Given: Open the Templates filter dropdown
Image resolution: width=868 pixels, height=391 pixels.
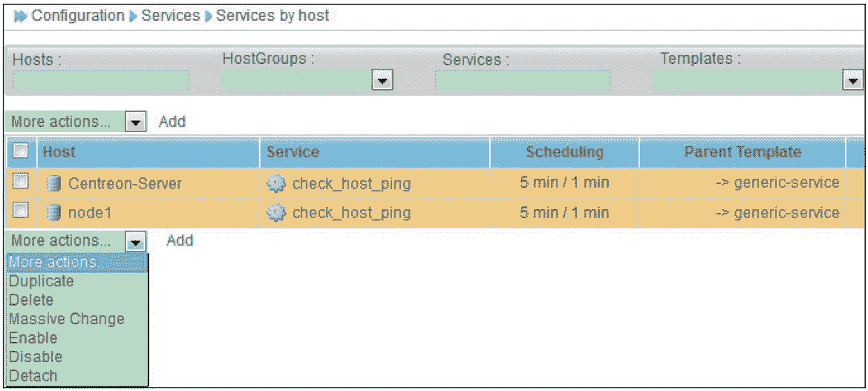Looking at the screenshot, I should click(x=853, y=80).
